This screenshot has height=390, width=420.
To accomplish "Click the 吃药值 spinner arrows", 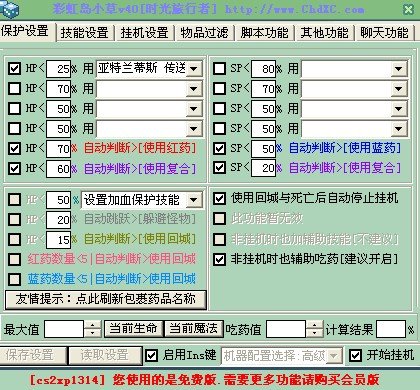I will [x=314, y=329].
